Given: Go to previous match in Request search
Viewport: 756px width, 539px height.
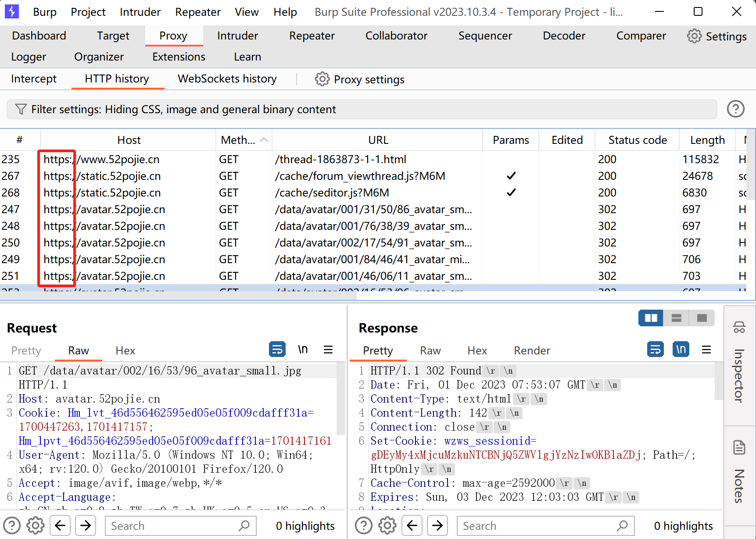Looking at the screenshot, I should 60,525.
